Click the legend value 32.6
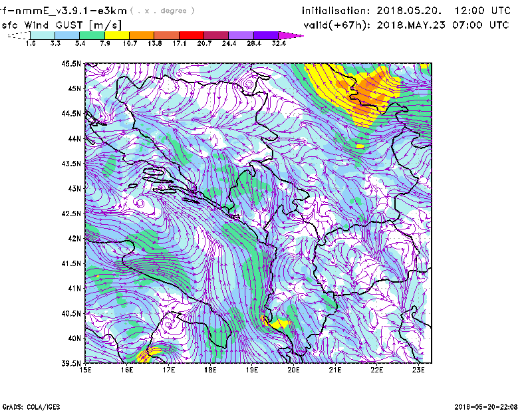 [279, 43]
